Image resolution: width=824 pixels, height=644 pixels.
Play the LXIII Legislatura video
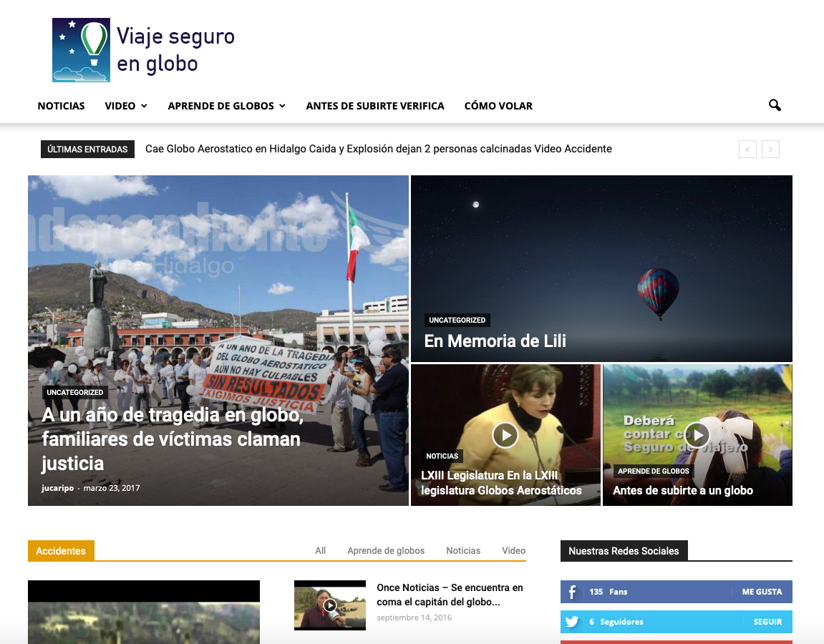click(505, 435)
